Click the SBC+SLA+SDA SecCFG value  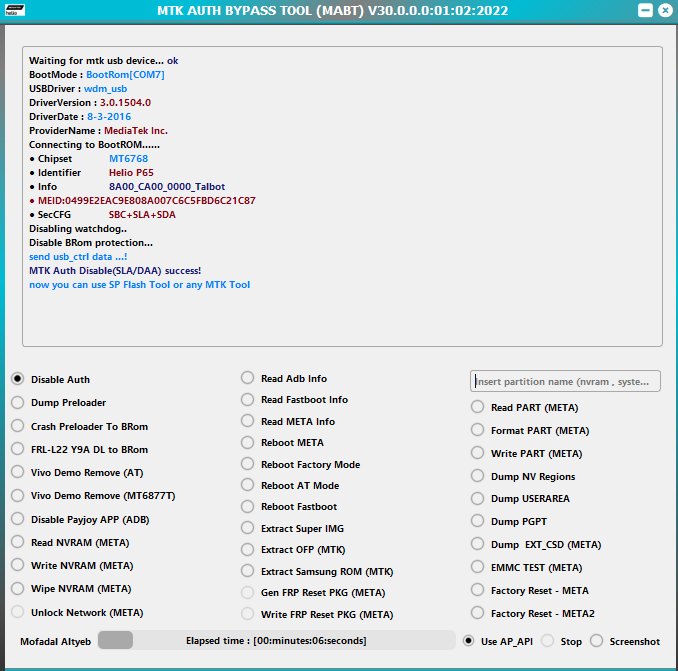(x=142, y=215)
